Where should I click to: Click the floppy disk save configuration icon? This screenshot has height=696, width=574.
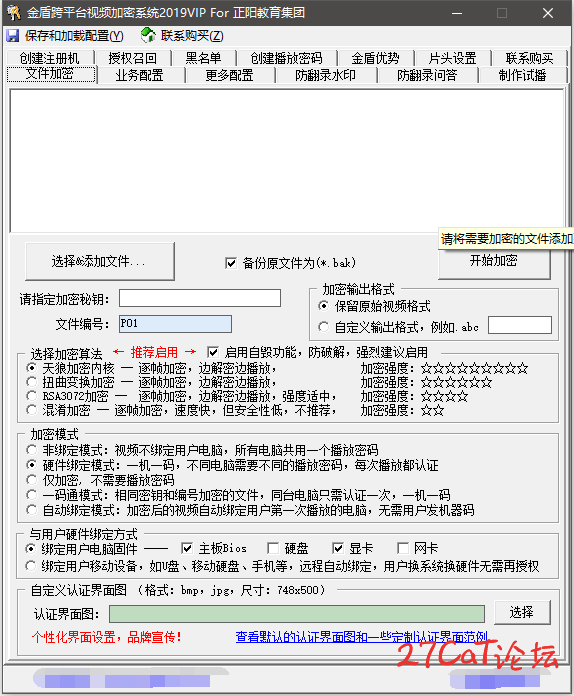(x=12, y=36)
